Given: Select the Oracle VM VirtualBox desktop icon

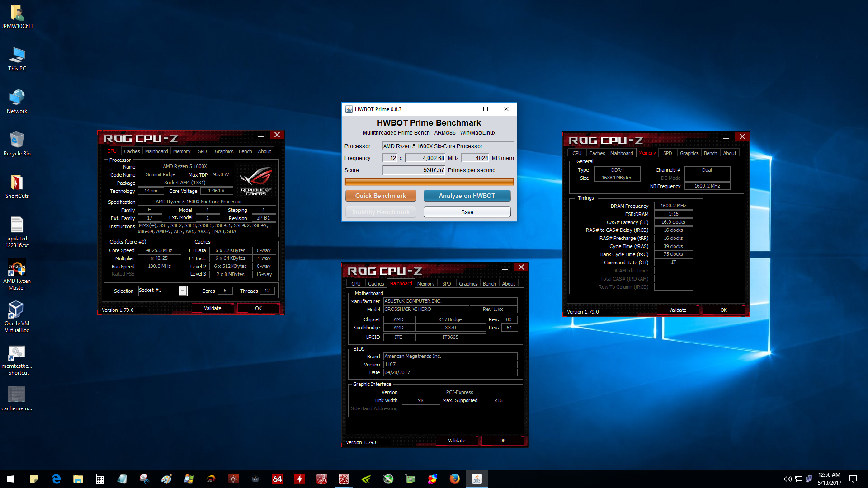Looking at the screenshot, I should (17, 317).
